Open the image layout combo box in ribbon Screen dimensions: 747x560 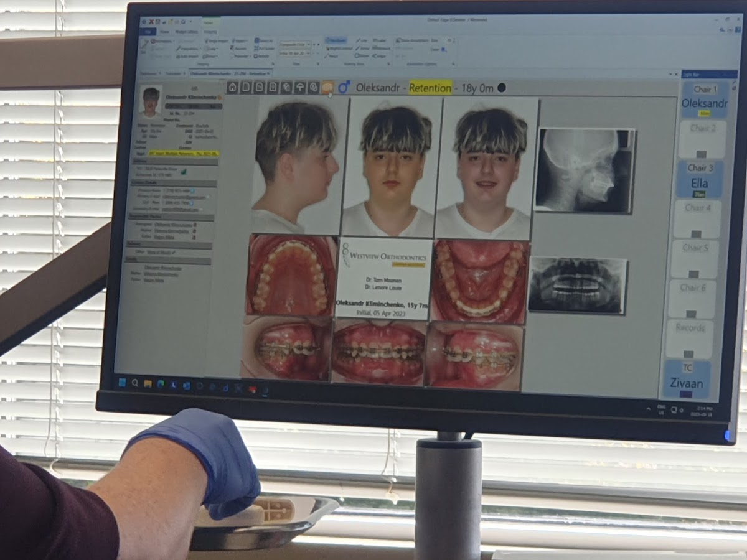click(295, 44)
